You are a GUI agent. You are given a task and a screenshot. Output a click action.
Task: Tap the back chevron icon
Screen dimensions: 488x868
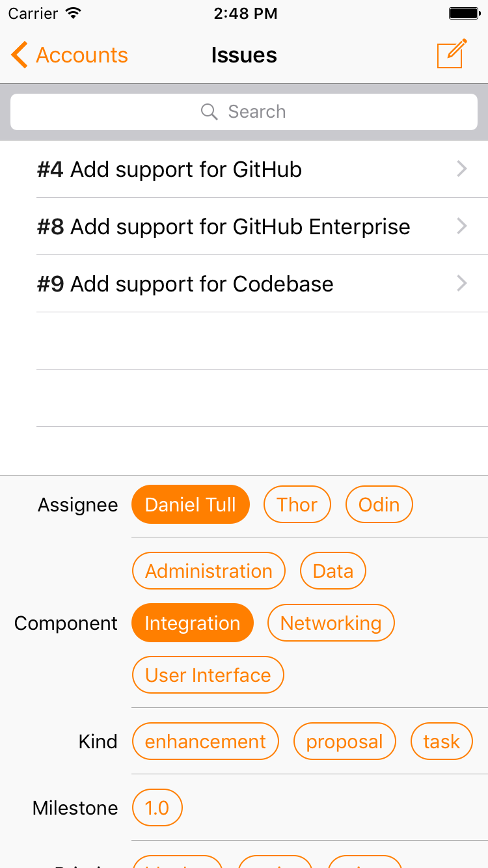click(20, 55)
